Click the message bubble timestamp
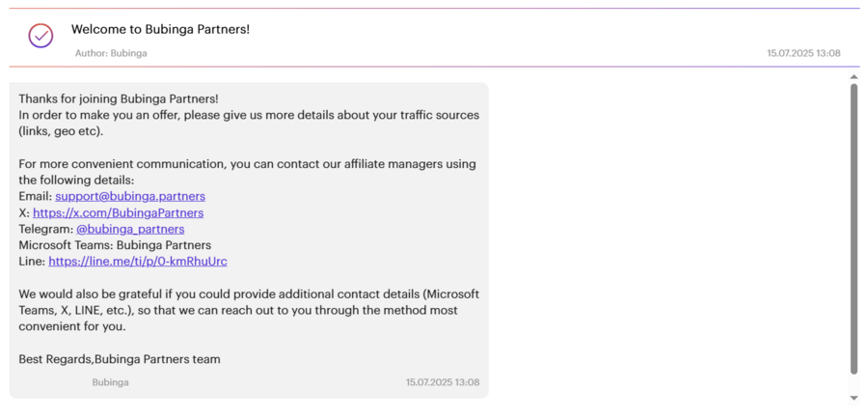 (x=443, y=382)
